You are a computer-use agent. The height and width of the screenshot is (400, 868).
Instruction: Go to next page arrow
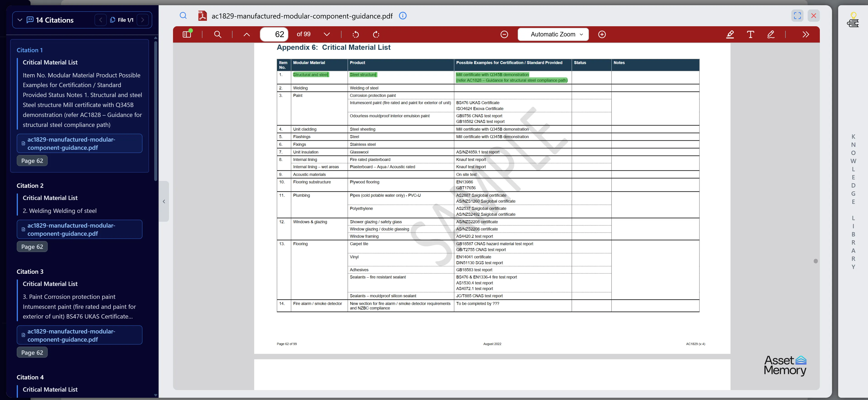(327, 34)
